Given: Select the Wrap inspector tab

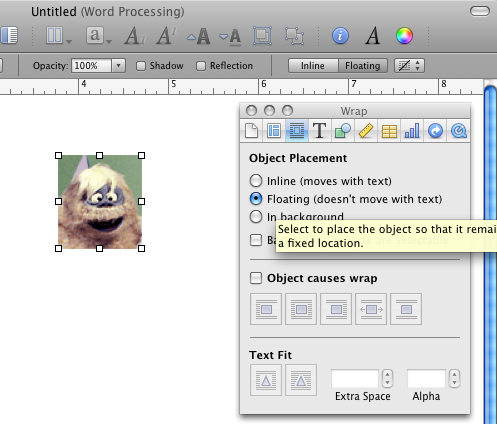Looking at the screenshot, I should point(297,130).
